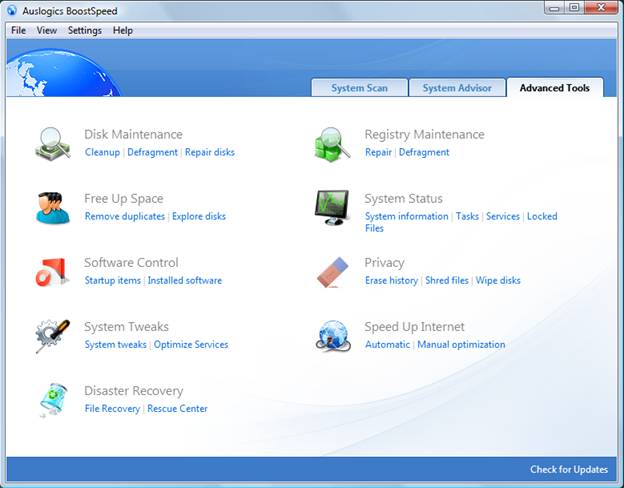Image resolution: width=624 pixels, height=488 pixels.
Task: Click the Disaster Recovery heading
Action: pos(134,390)
